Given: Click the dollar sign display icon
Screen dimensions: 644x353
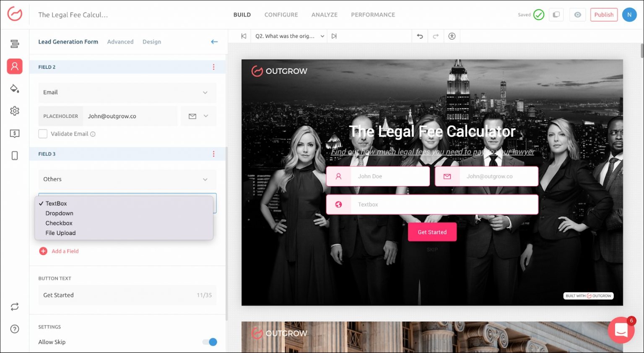Looking at the screenshot, I should (x=15, y=133).
